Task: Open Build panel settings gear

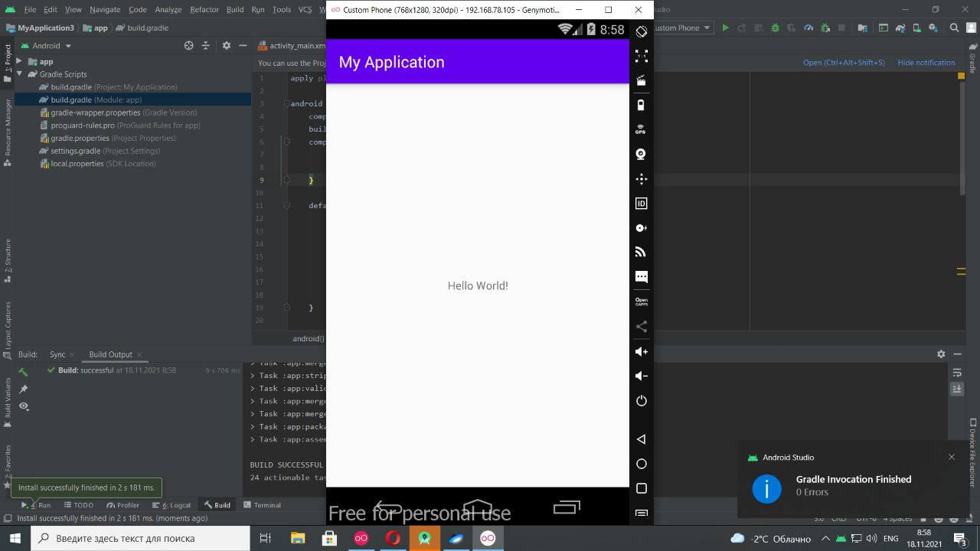Action: pos(941,354)
